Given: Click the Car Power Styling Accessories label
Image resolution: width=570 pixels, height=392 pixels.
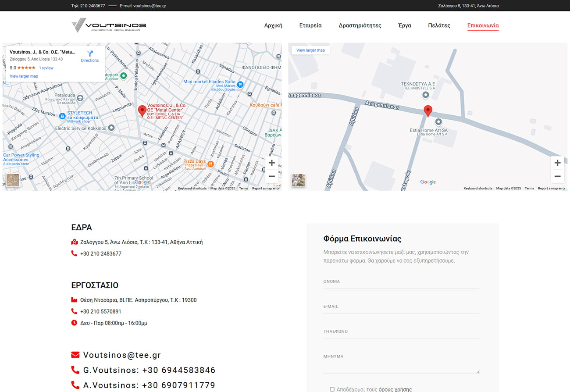Looking at the screenshot, I should pyautogui.click(x=21, y=157).
